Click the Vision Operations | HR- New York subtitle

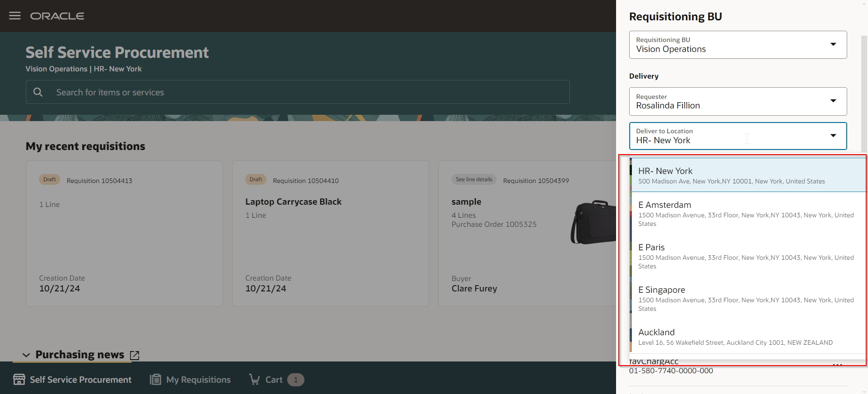(x=84, y=69)
